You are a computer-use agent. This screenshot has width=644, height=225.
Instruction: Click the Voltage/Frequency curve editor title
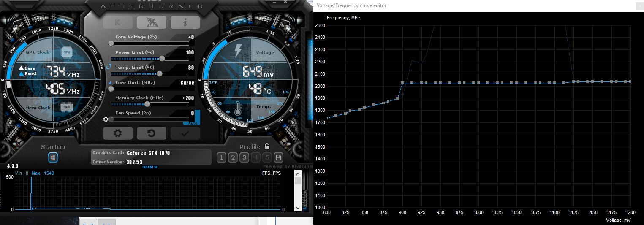tap(351, 5)
